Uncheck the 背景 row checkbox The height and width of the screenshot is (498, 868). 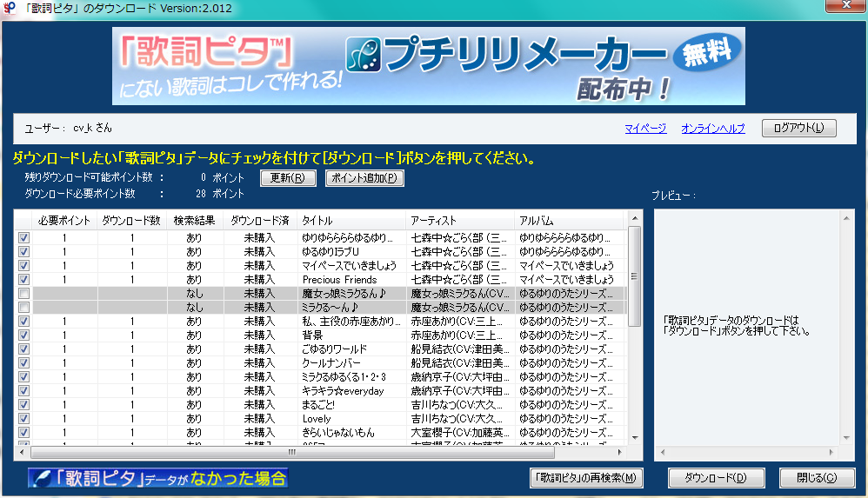23,335
